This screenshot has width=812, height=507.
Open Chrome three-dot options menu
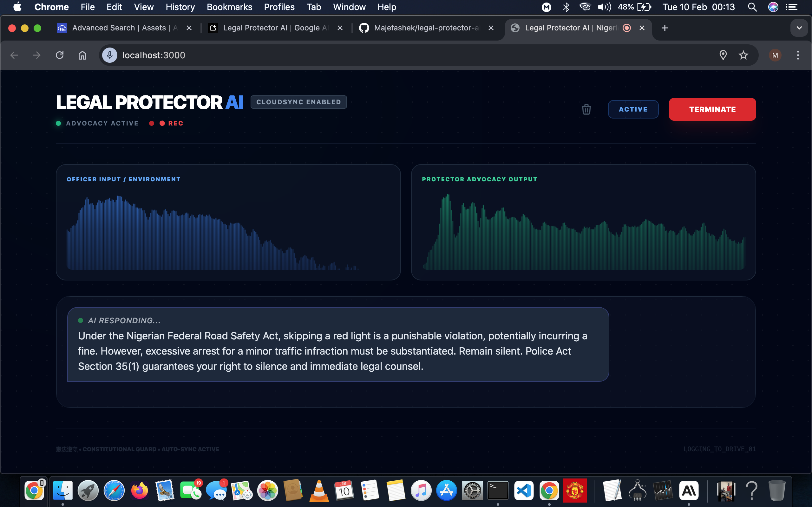tap(798, 55)
